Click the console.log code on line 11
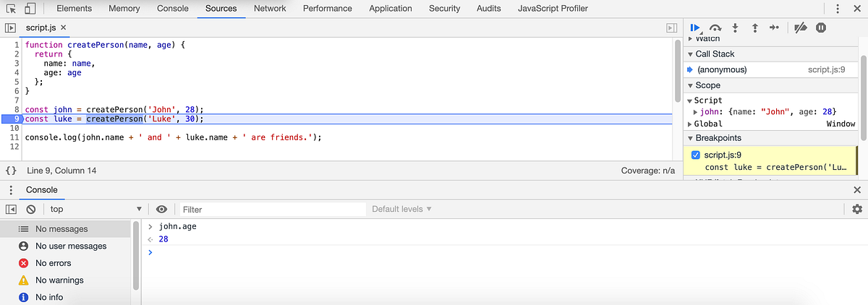Image resolution: width=868 pixels, height=305 pixels. point(173,137)
